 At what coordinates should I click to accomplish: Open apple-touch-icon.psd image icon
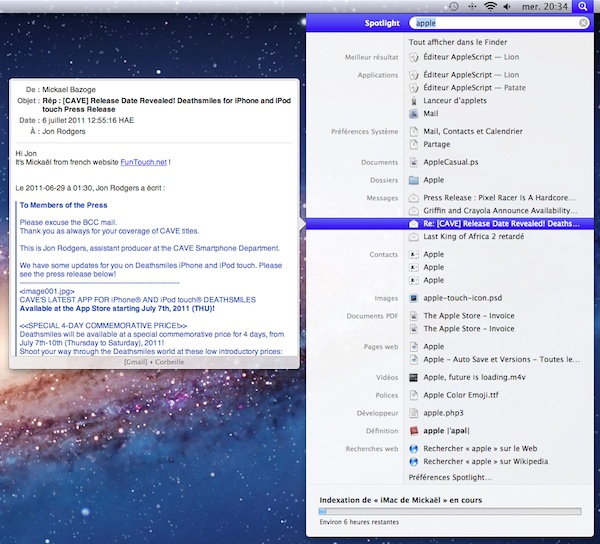pyautogui.click(x=414, y=298)
